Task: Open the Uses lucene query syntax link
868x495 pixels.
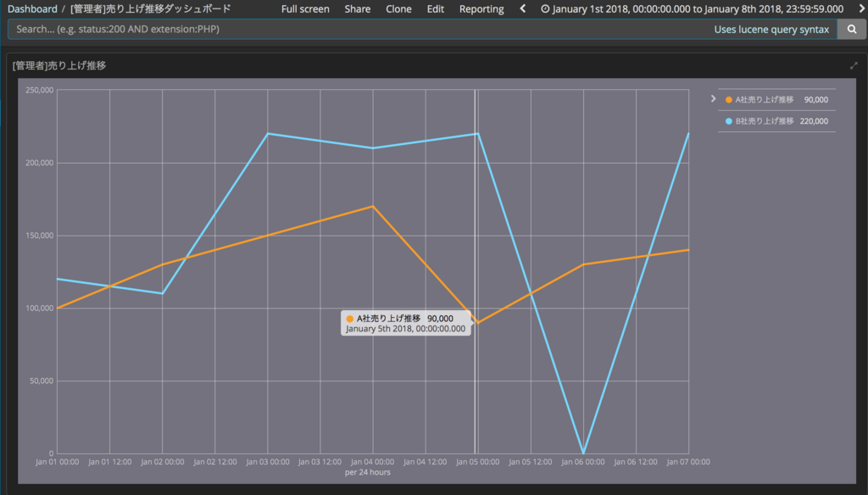Action: 771,30
